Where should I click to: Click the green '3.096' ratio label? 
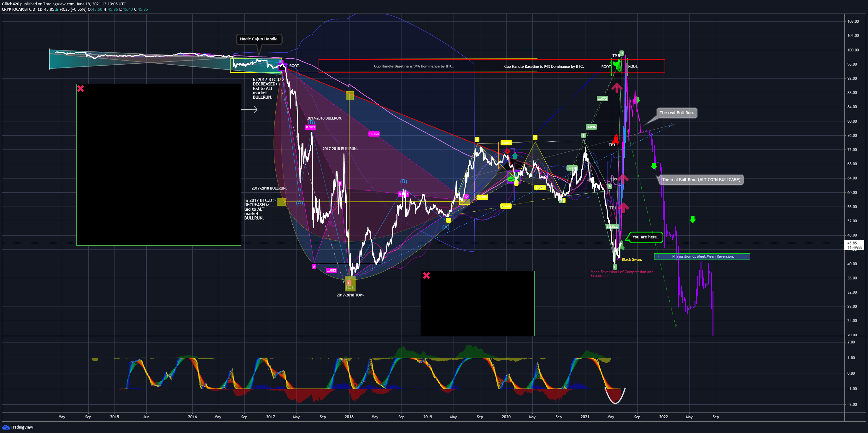[591, 127]
